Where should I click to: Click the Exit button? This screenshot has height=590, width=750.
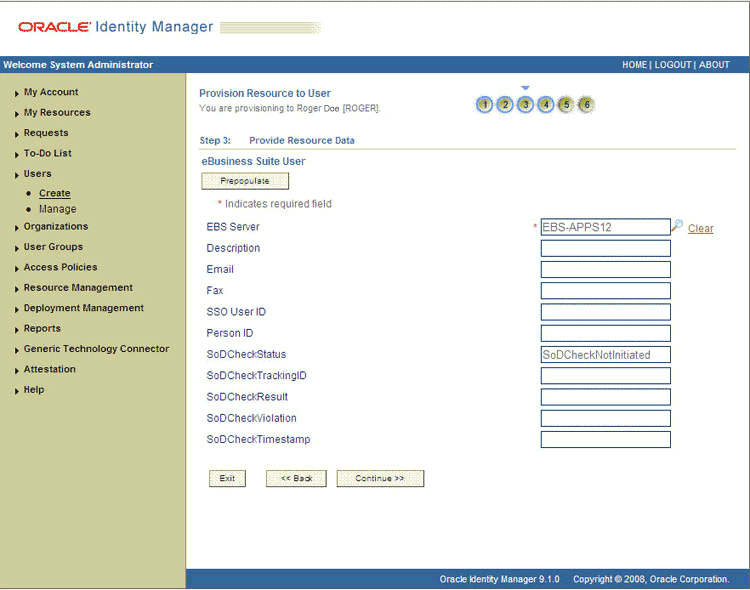(227, 478)
